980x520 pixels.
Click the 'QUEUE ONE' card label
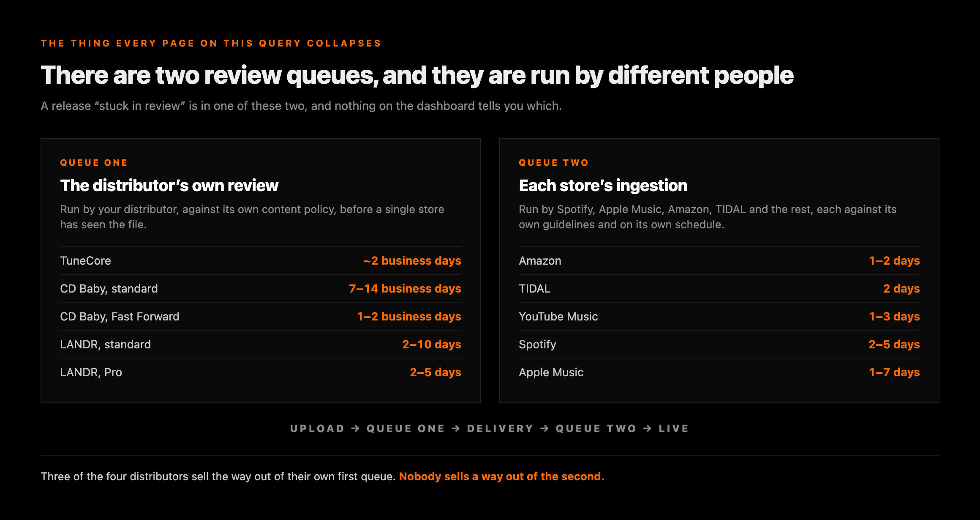tap(94, 163)
